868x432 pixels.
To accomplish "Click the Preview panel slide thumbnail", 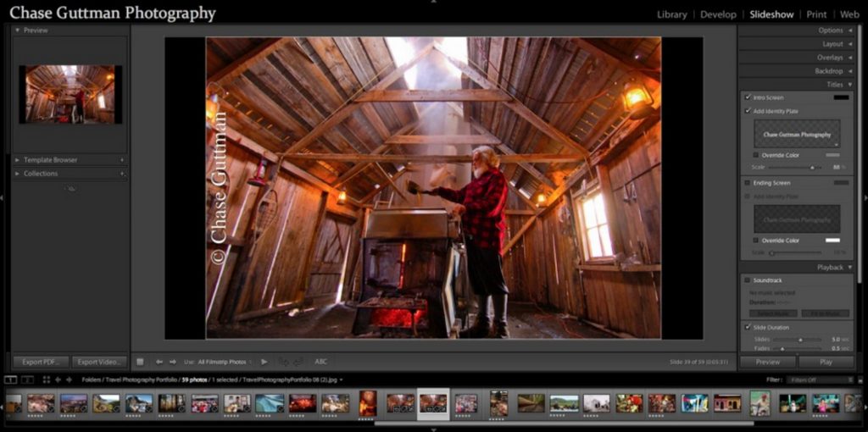I will pos(70,94).
